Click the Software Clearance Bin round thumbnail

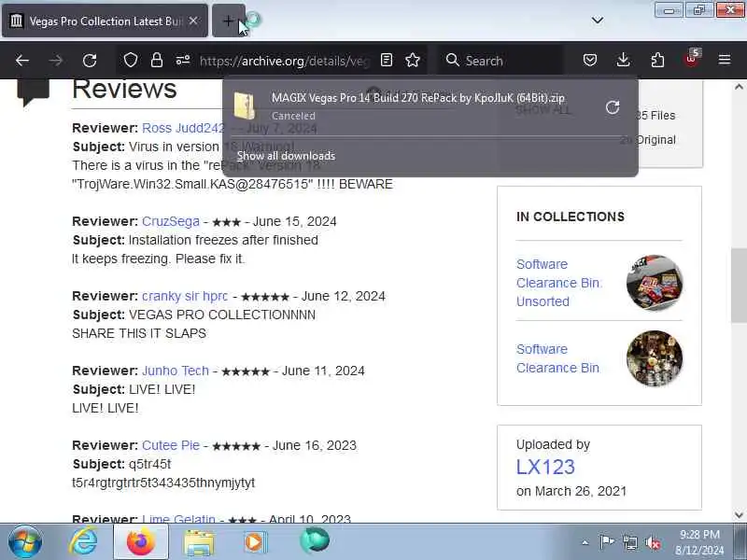pos(655,358)
